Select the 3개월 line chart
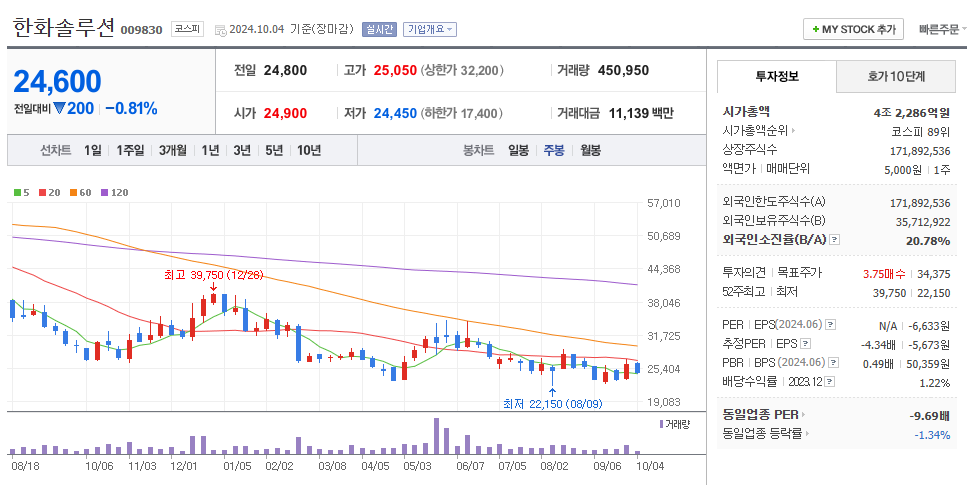Image resolution: width=974 pixels, height=485 pixels. tap(173, 150)
